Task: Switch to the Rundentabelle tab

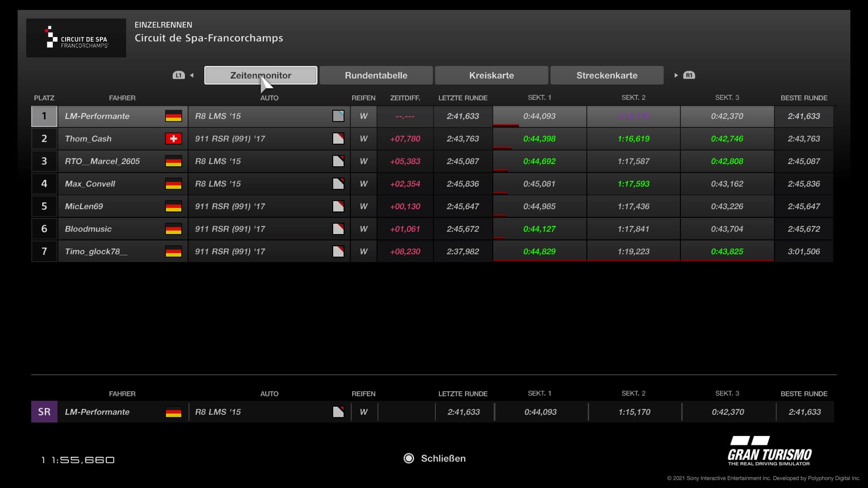Action: click(x=376, y=75)
